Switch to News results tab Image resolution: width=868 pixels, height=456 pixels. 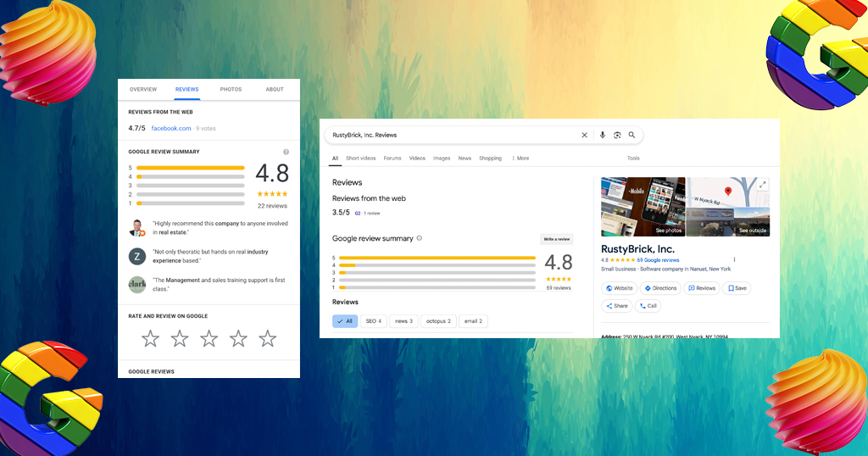click(x=465, y=158)
